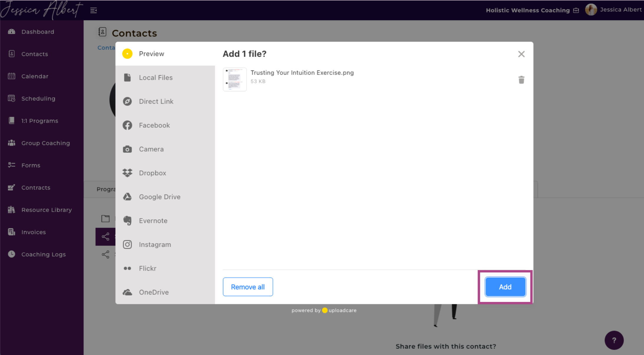This screenshot has width=644, height=355.
Task: Select the Flickr upload source
Action: (x=148, y=269)
